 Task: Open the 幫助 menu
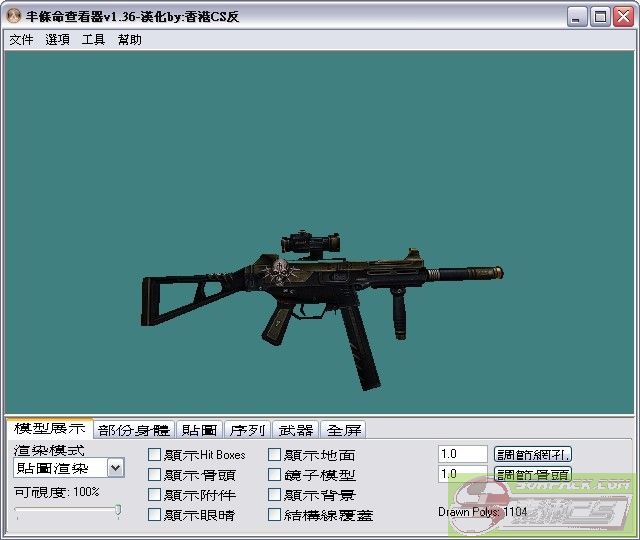[x=130, y=40]
